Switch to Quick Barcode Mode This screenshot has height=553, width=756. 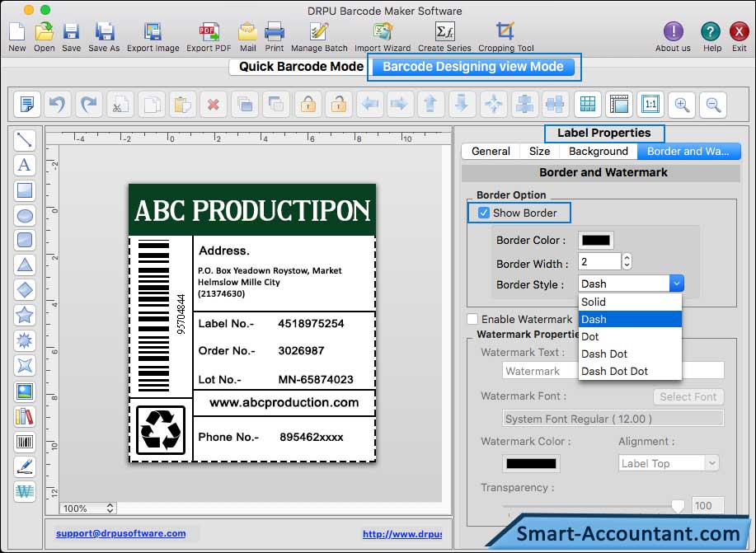coord(302,67)
